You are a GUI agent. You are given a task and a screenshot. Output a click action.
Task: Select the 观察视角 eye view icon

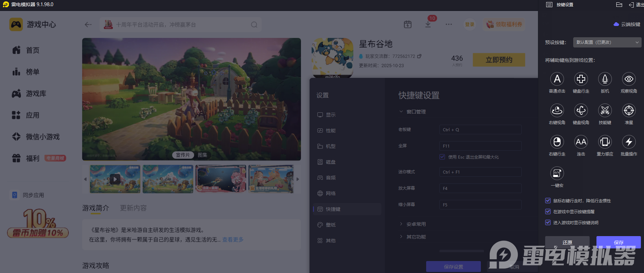click(629, 79)
